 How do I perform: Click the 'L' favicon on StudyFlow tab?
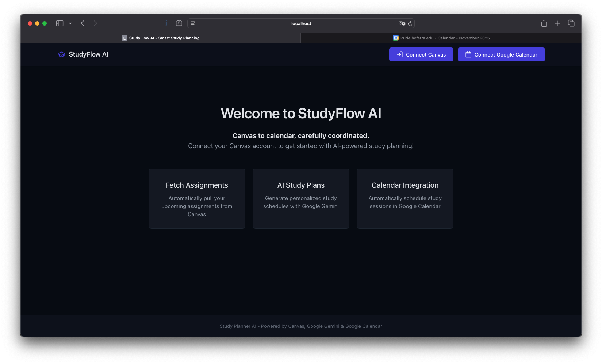click(x=124, y=38)
